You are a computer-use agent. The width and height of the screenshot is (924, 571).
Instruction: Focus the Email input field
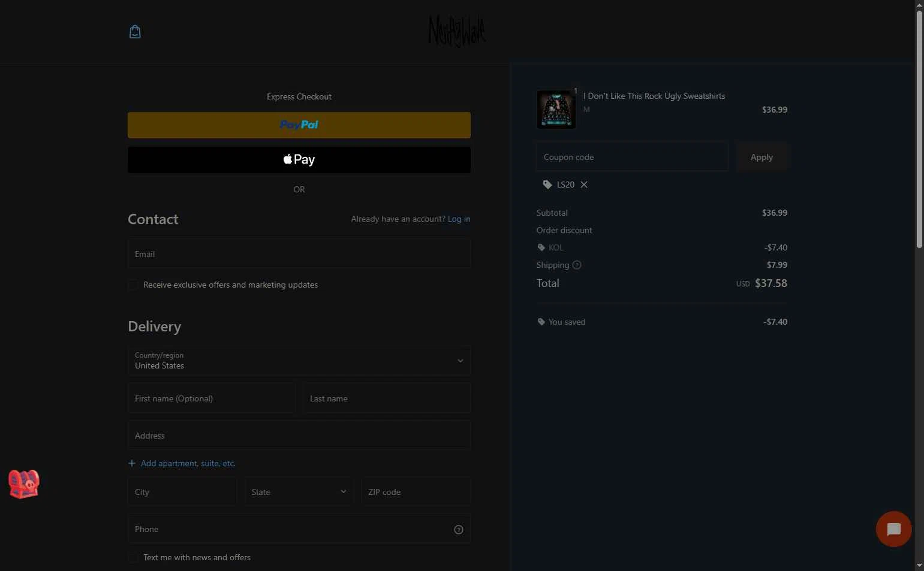click(x=299, y=254)
